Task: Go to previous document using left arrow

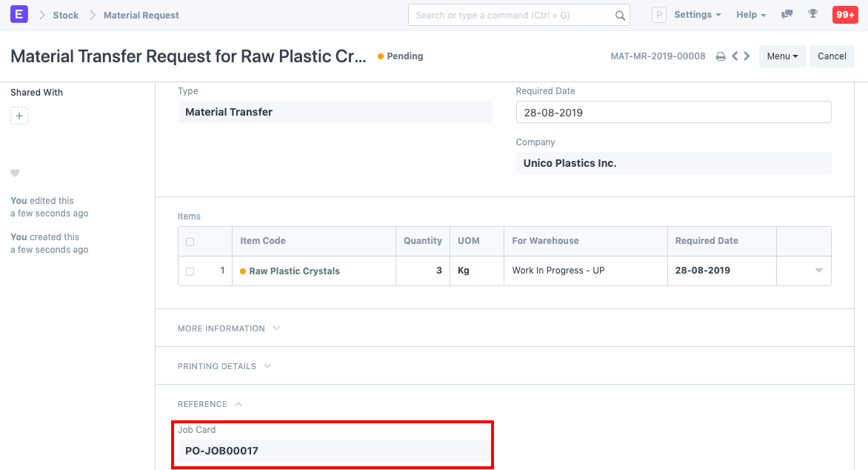Action: 735,56
